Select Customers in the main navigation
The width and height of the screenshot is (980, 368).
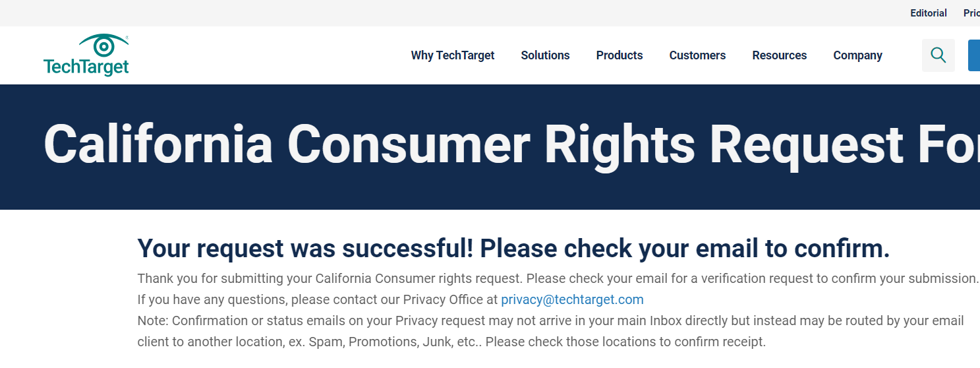(x=697, y=55)
